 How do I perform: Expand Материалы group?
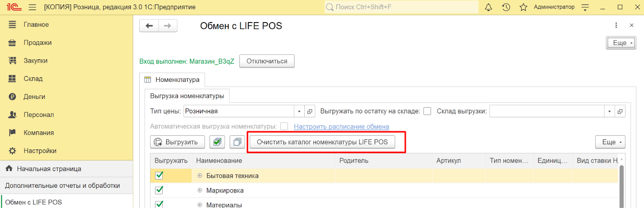[200, 205]
